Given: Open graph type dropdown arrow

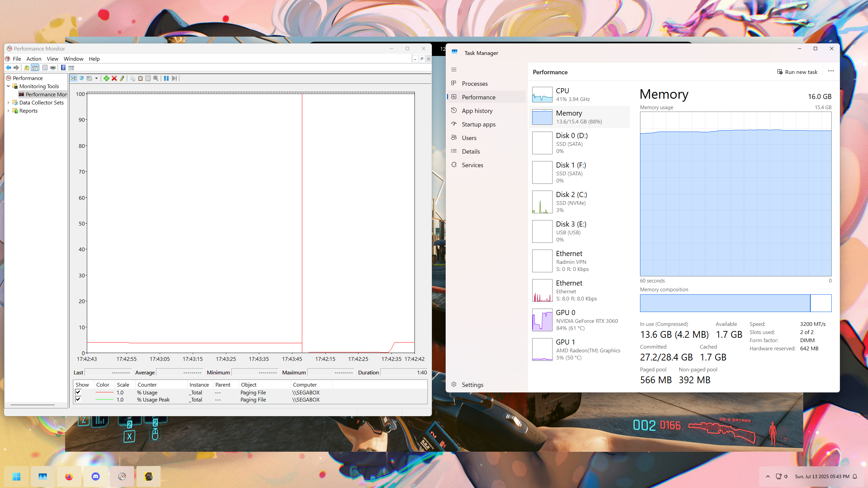Looking at the screenshot, I should [97, 78].
